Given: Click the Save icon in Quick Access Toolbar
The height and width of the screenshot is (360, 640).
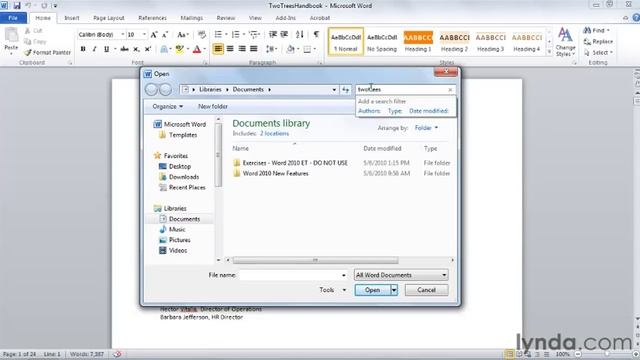Looking at the screenshot, I should coord(17,6).
